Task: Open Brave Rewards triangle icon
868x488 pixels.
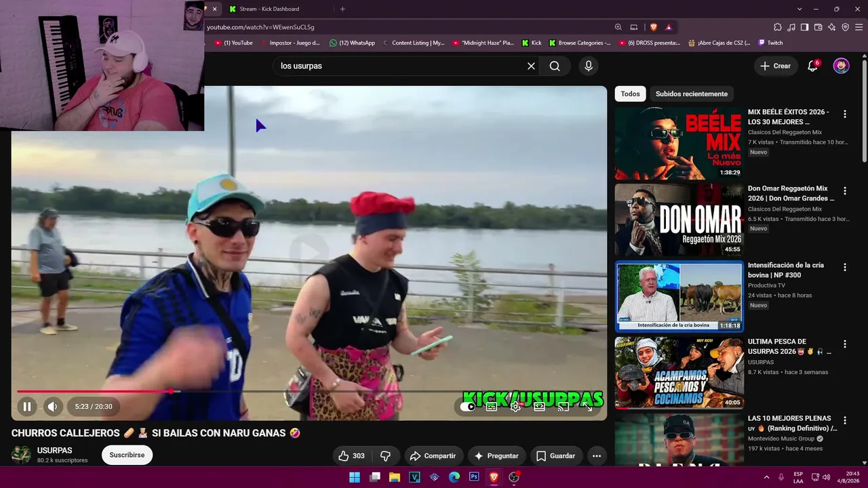Action: pos(669,27)
